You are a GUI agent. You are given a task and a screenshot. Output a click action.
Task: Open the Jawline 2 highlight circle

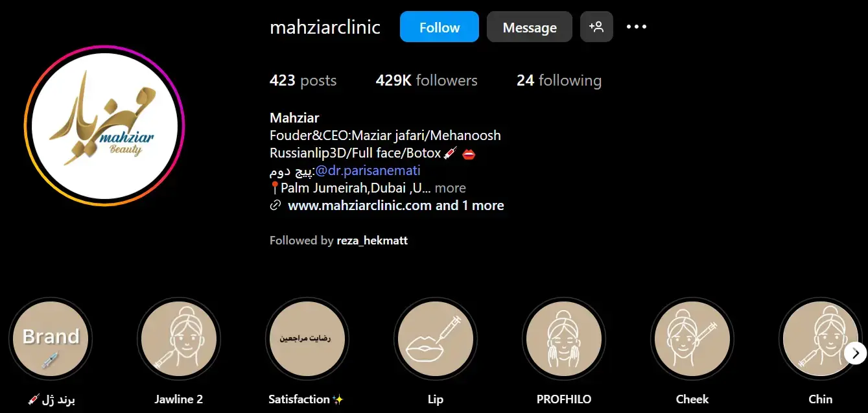tap(179, 338)
